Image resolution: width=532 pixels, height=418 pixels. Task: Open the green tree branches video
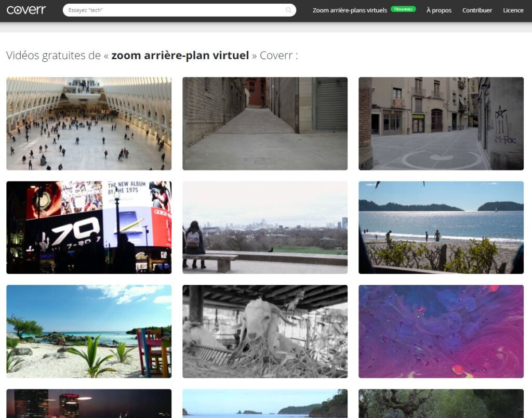click(441, 403)
